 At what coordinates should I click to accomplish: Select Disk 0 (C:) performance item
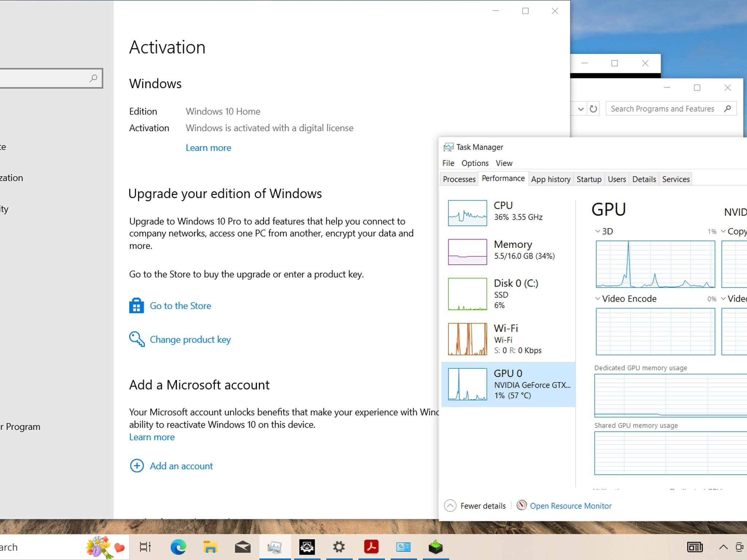pyautogui.click(x=508, y=294)
